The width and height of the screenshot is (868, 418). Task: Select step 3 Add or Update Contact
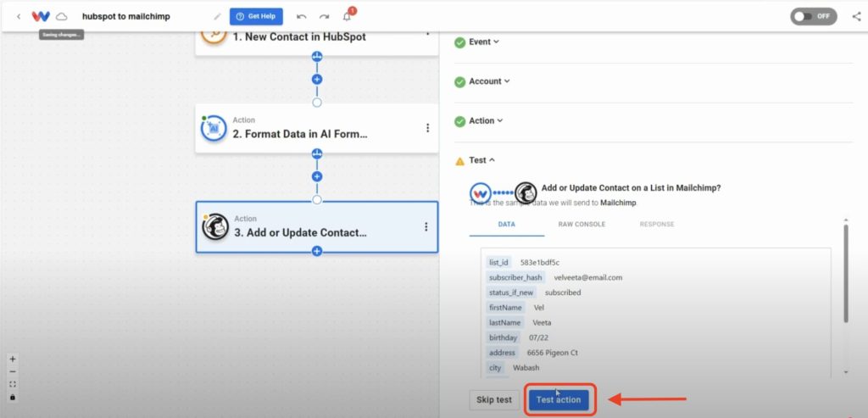(x=317, y=227)
